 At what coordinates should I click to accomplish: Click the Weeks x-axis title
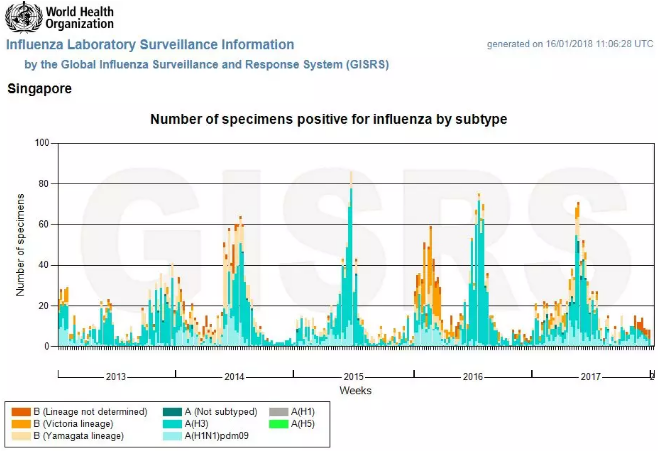coord(355,390)
